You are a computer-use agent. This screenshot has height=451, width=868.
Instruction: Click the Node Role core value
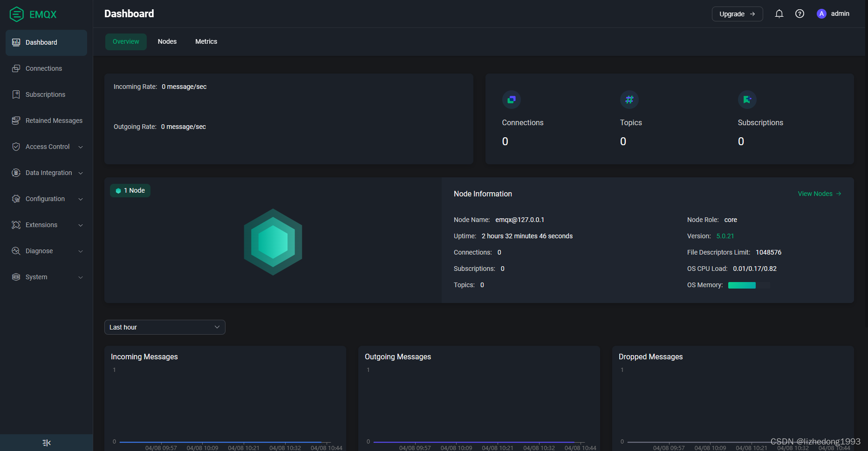pyautogui.click(x=731, y=220)
